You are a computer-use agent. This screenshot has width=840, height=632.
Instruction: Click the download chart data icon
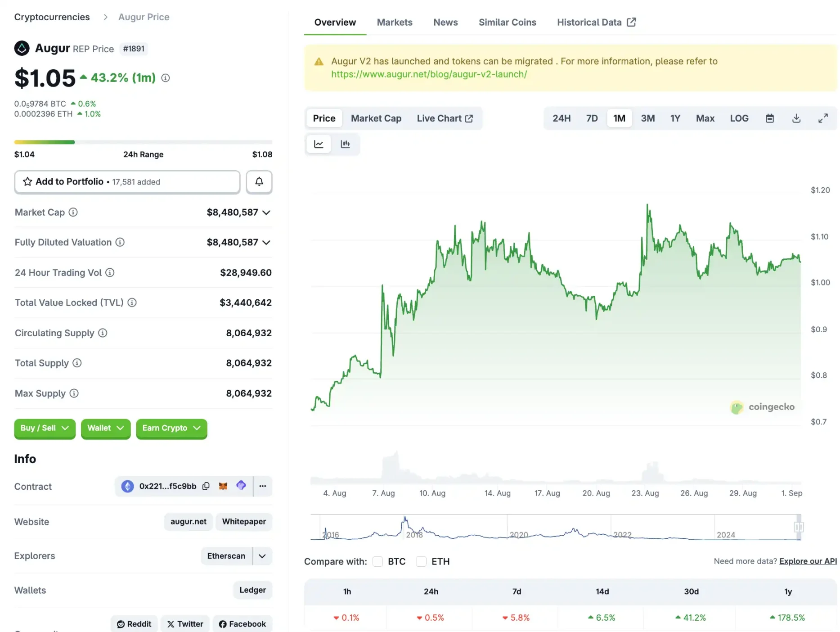796,118
